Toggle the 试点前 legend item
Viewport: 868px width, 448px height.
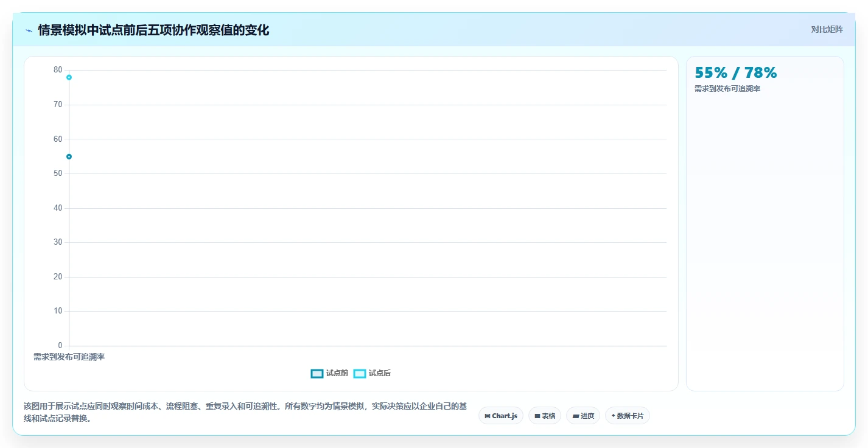point(329,373)
